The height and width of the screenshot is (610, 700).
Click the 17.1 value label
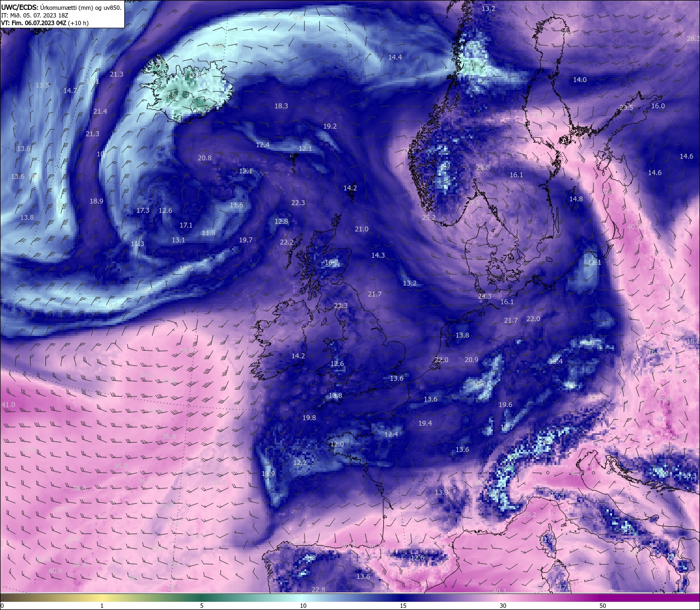pyautogui.click(x=186, y=225)
